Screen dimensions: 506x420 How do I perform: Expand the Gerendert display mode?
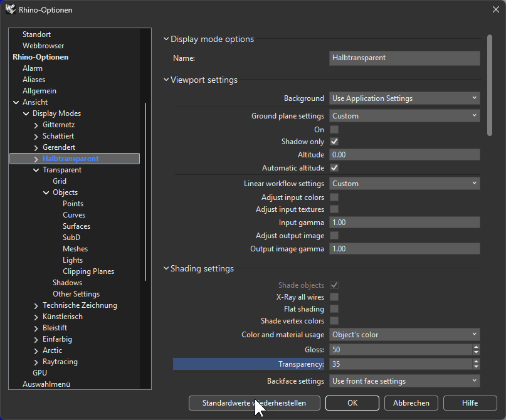pyautogui.click(x=36, y=148)
